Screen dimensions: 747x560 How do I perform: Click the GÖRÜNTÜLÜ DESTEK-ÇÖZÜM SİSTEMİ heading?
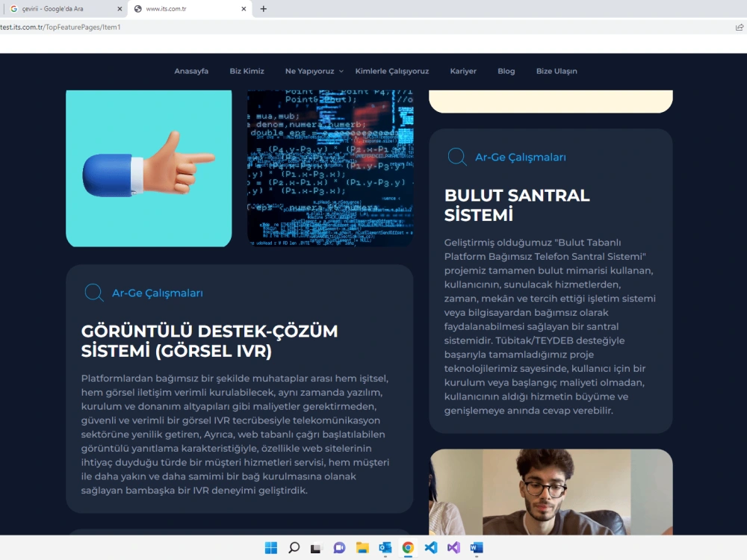pyautogui.click(x=210, y=341)
